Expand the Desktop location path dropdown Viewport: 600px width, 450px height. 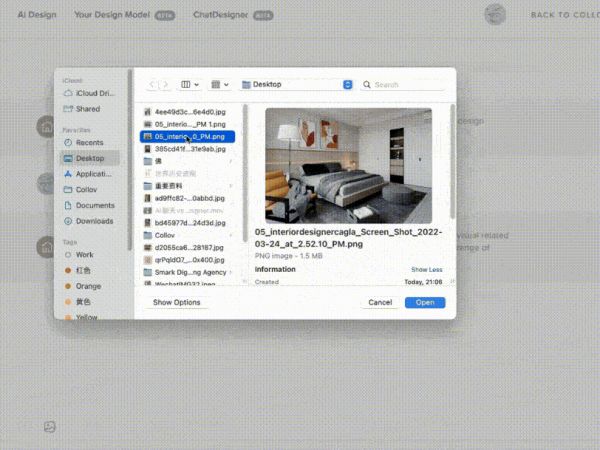coord(347,85)
